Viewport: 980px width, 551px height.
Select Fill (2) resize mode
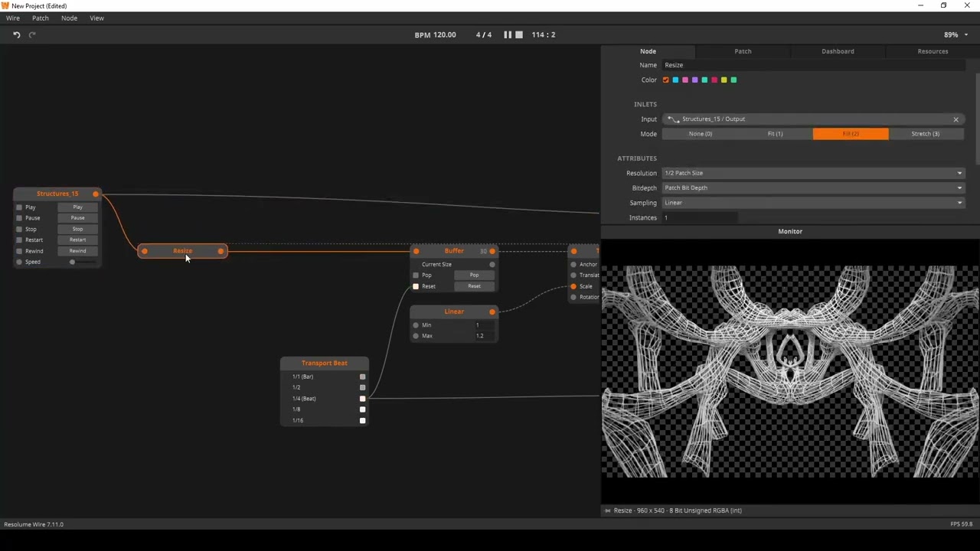pyautogui.click(x=851, y=134)
